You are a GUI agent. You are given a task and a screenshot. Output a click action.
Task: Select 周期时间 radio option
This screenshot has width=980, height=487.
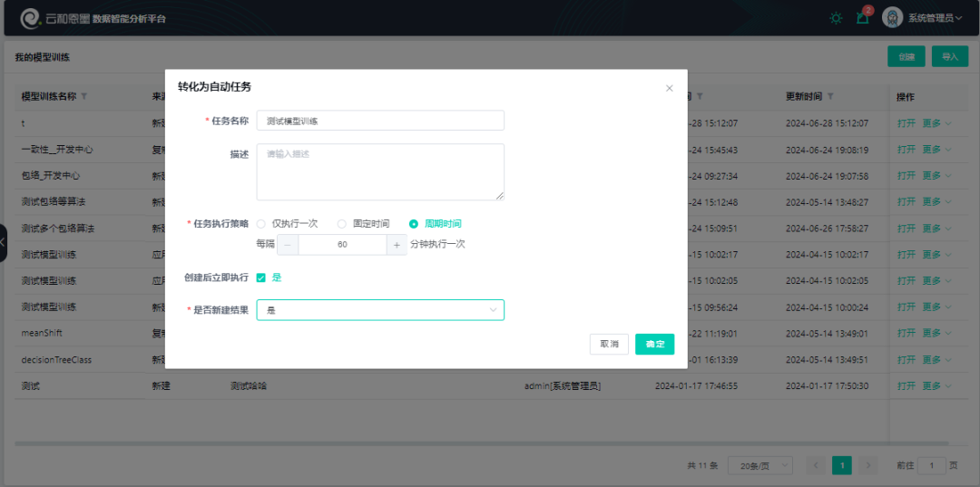[436, 223]
